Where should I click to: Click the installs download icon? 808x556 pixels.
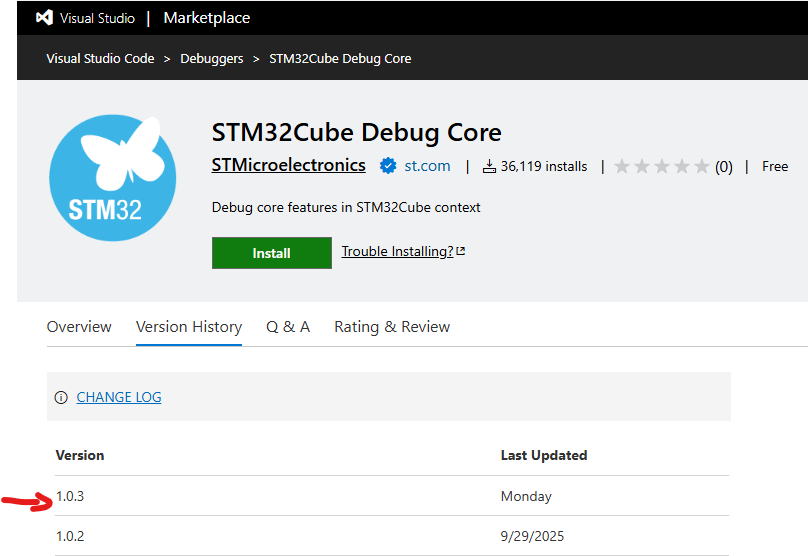489,167
